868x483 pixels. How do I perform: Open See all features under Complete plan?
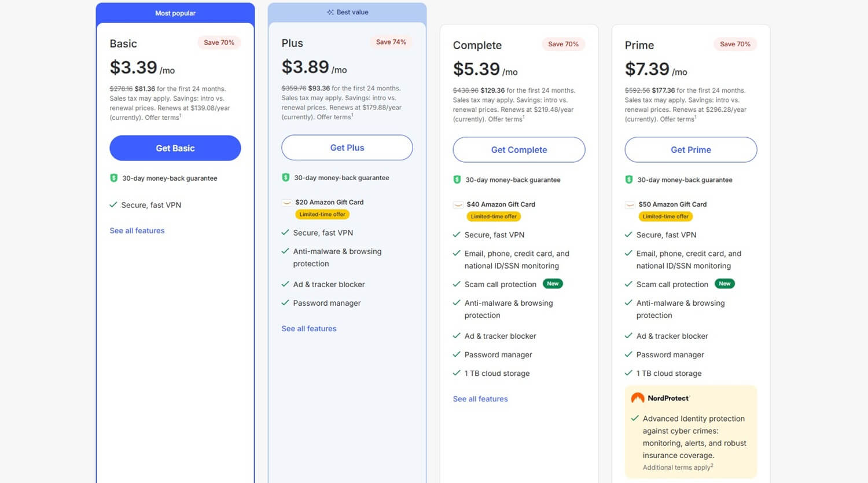tap(480, 398)
